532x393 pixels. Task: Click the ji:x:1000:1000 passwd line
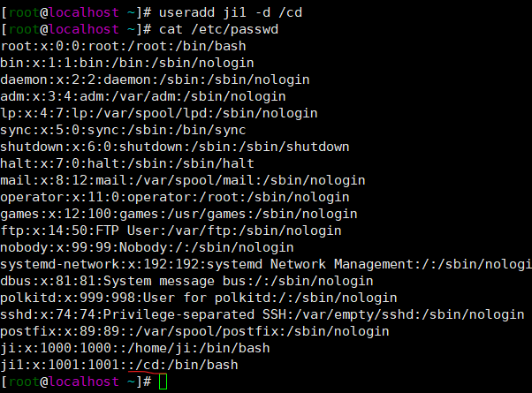[110, 348]
